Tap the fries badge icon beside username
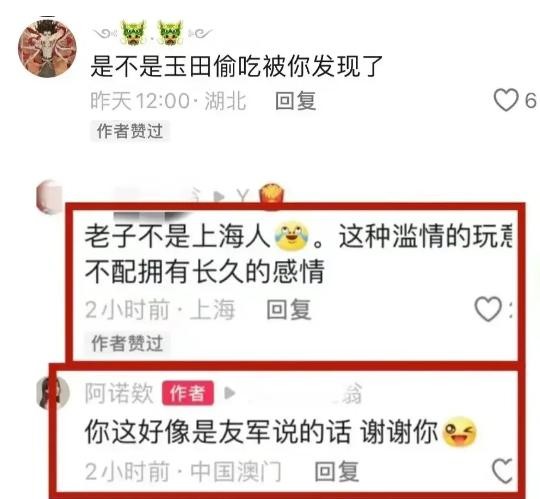 pos(272,195)
